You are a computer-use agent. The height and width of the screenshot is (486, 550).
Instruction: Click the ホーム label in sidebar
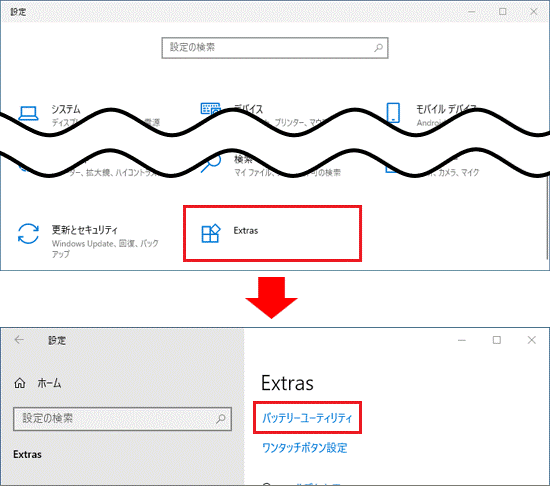pos(49,383)
